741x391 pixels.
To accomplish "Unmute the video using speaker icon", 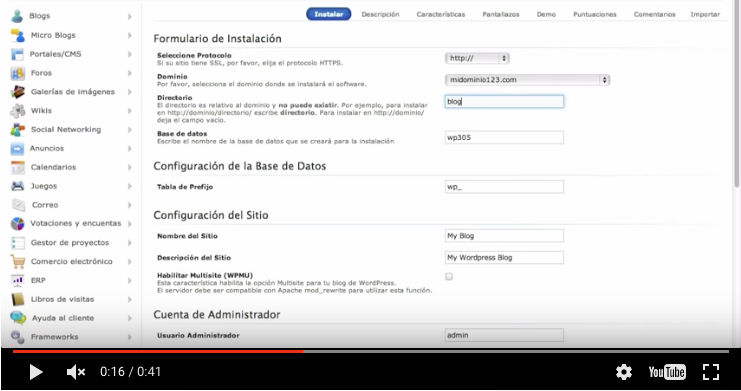I will point(76,372).
